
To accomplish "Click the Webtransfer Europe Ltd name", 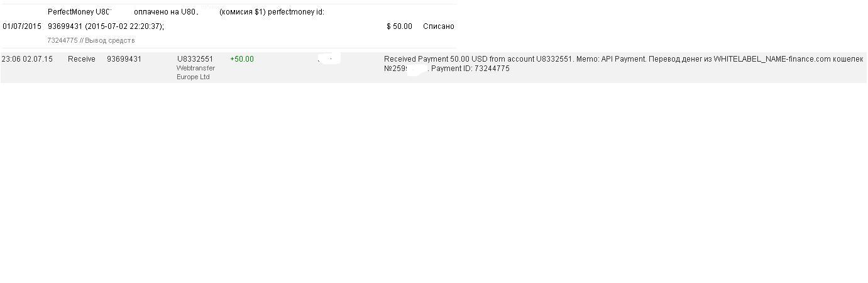I will tap(195, 72).
